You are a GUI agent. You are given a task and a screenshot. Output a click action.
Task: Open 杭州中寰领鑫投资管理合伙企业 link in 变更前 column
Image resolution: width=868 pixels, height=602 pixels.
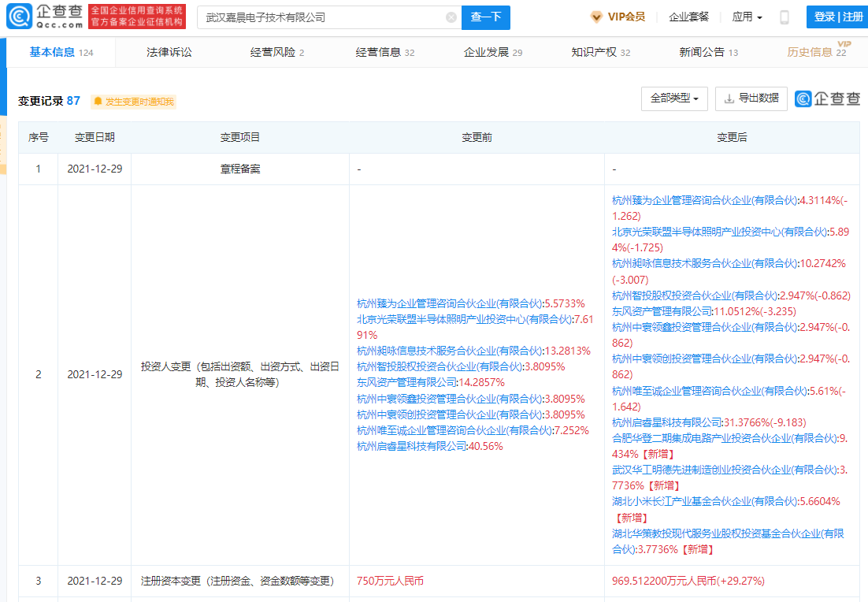(x=450, y=399)
